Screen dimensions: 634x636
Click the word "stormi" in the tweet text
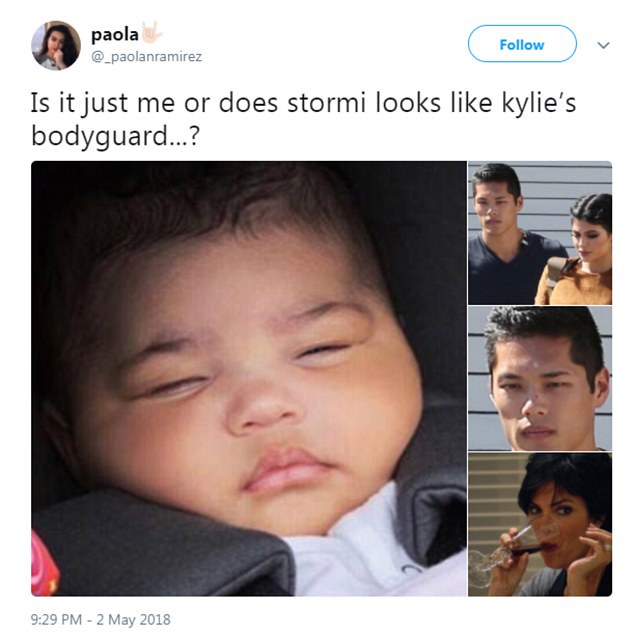[327, 103]
